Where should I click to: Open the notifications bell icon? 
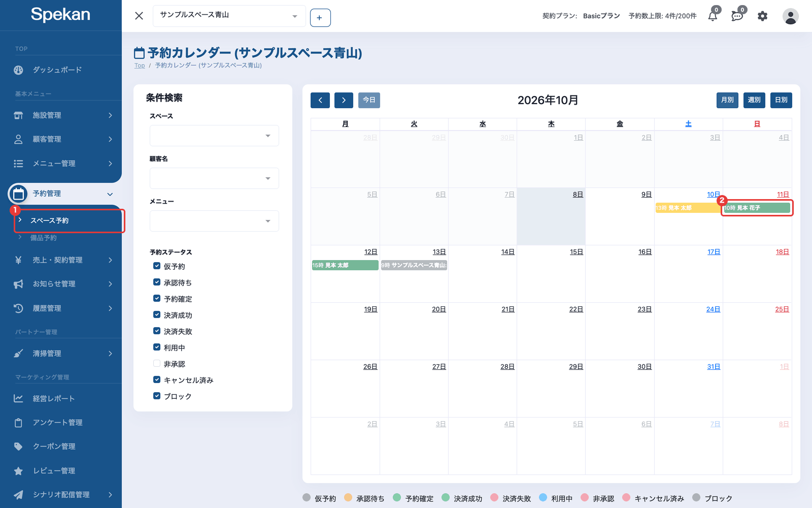[713, 16]
